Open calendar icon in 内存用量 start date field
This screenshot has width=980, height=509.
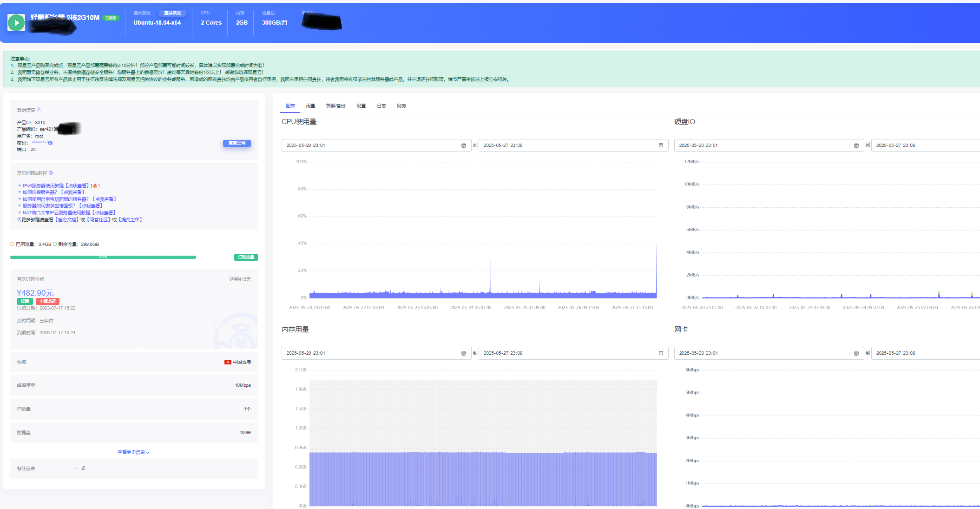(x=463, y=353)
